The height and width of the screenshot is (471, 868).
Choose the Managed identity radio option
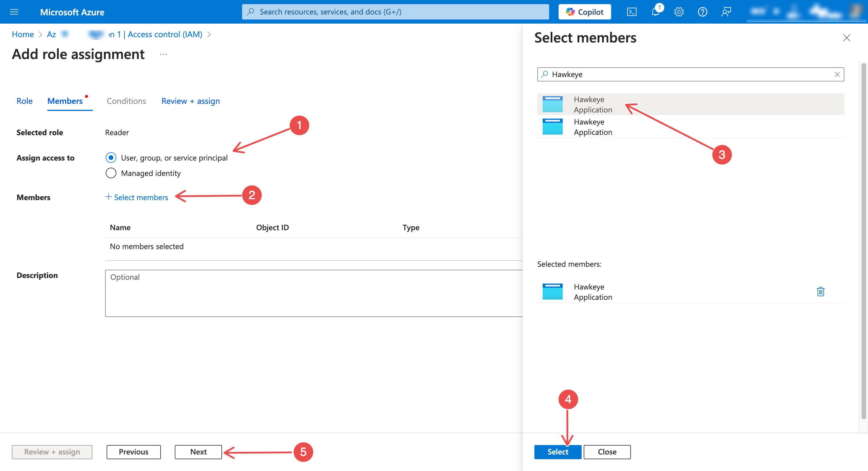click(x=111, y=173)
